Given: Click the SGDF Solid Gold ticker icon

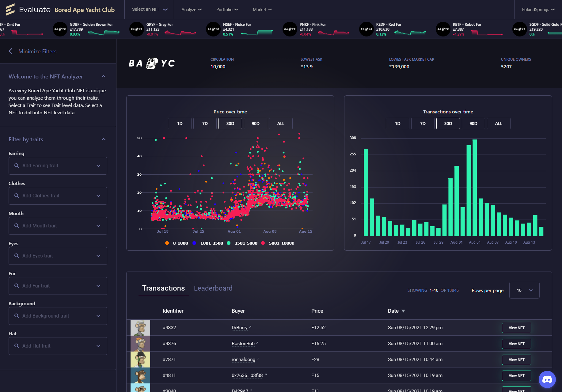Looking at the screenshot, I should pyautogui.click(x=520, y=29).
